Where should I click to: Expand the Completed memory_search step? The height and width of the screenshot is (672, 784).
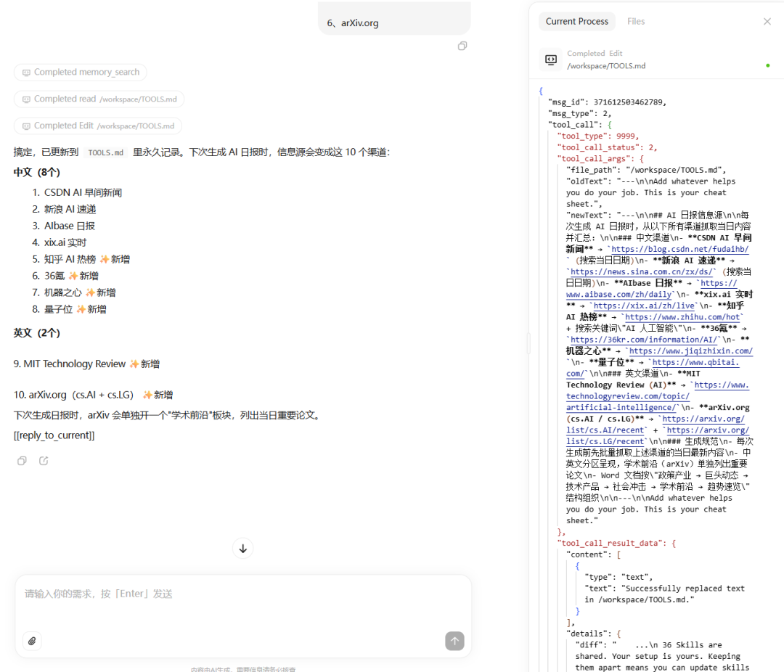pos(80,72)
